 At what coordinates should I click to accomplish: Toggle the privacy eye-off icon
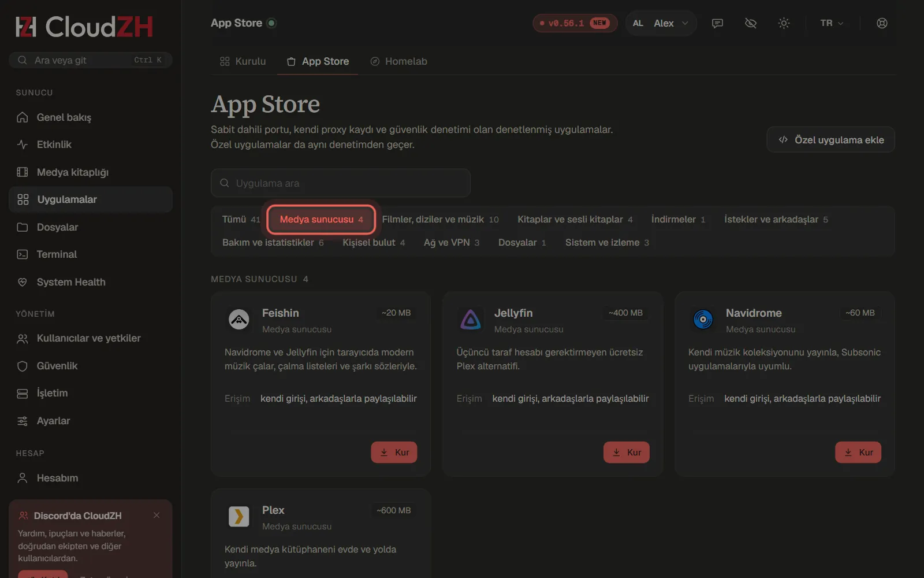(x=751, y=23)
